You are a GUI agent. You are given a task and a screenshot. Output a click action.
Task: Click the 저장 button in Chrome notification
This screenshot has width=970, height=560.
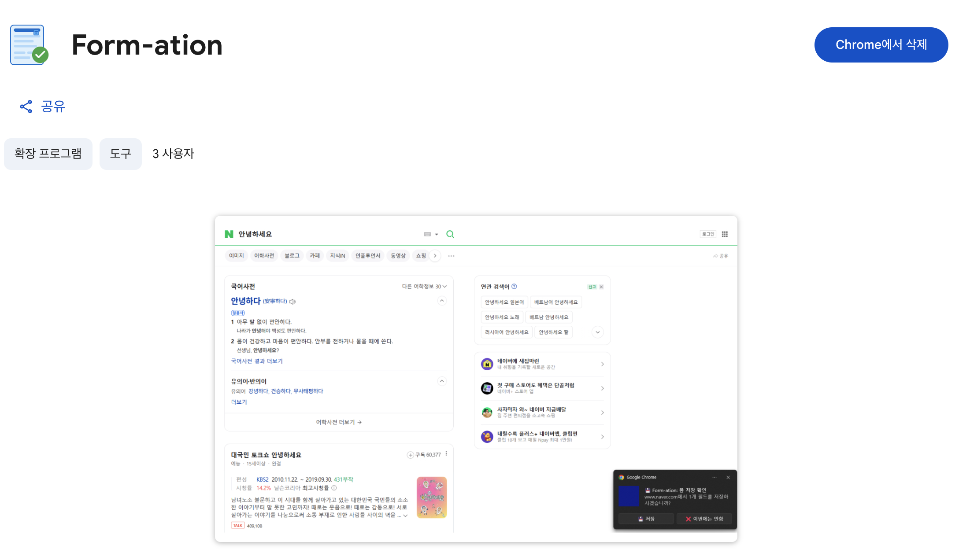[646, 519]
